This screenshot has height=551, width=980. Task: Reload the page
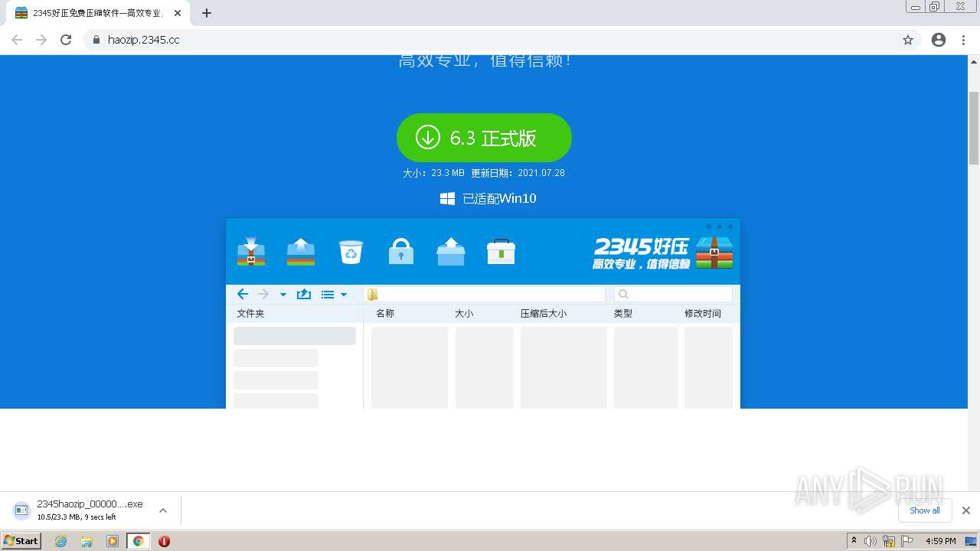[x=66, y=40]
